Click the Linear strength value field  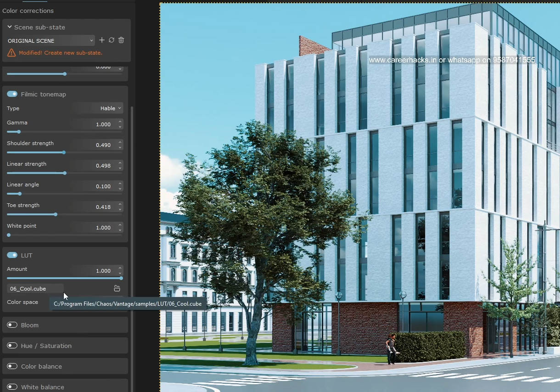click(x=97, y=166)
